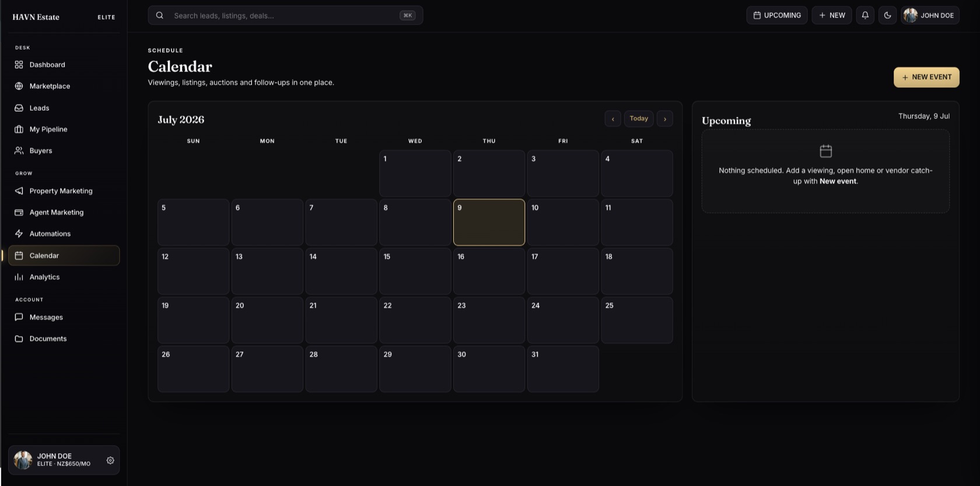Open notifications bell icon
The height and width of the screenshot is (486, 980).
(865, 15)
